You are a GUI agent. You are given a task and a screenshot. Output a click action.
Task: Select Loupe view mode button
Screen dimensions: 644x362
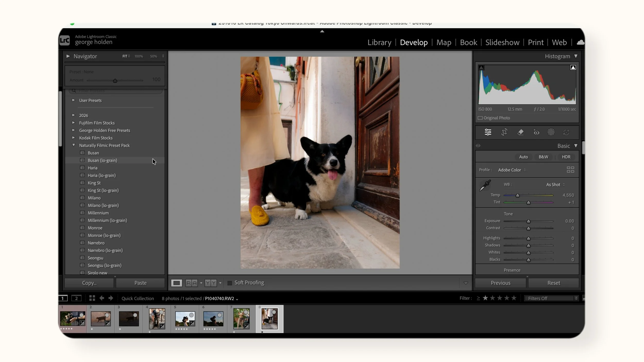pos(176,283)
